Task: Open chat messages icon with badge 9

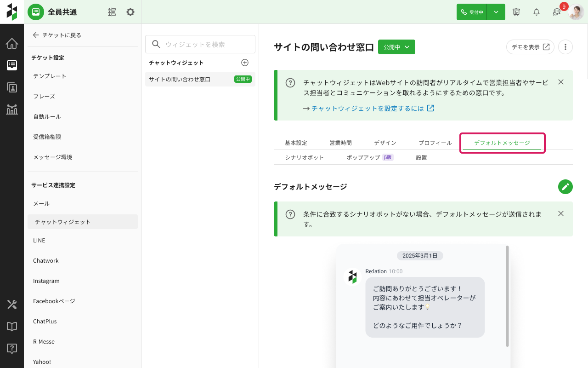Action: tap(557, 12)
